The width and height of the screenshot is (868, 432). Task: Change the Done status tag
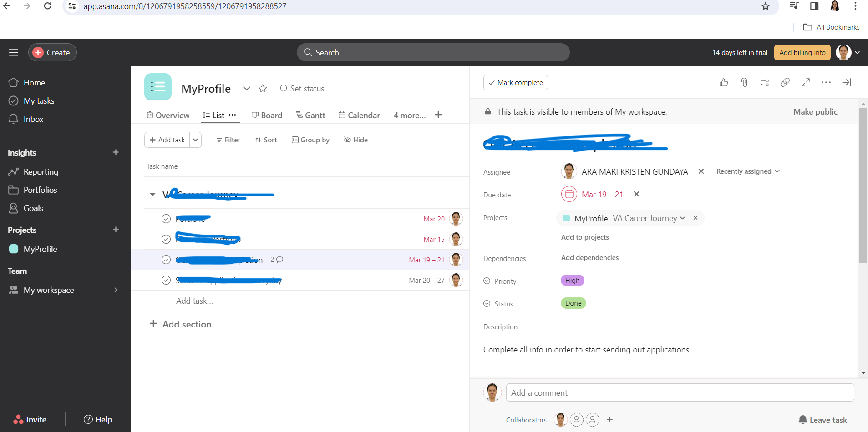tap(573, 303)
